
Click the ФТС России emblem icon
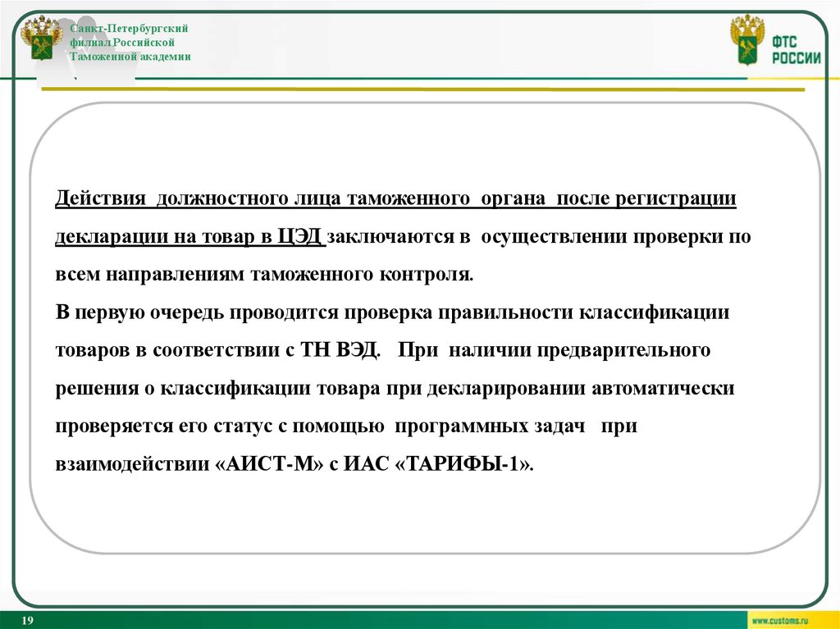[748, 39]
